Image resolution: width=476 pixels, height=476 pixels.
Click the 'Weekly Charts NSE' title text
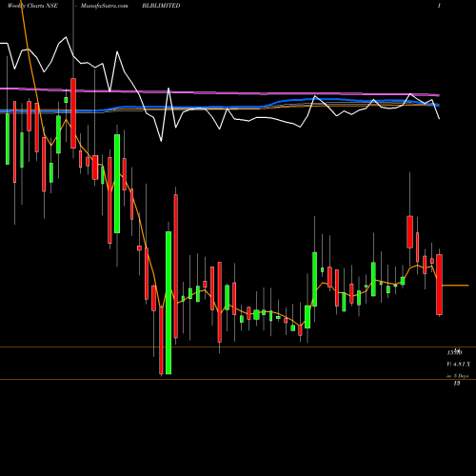32,6
